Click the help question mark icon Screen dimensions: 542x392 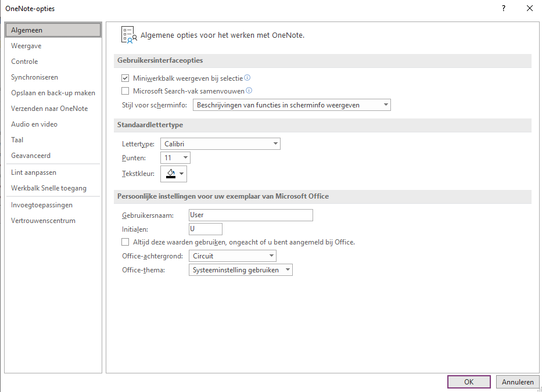click(x=504, y=8)
